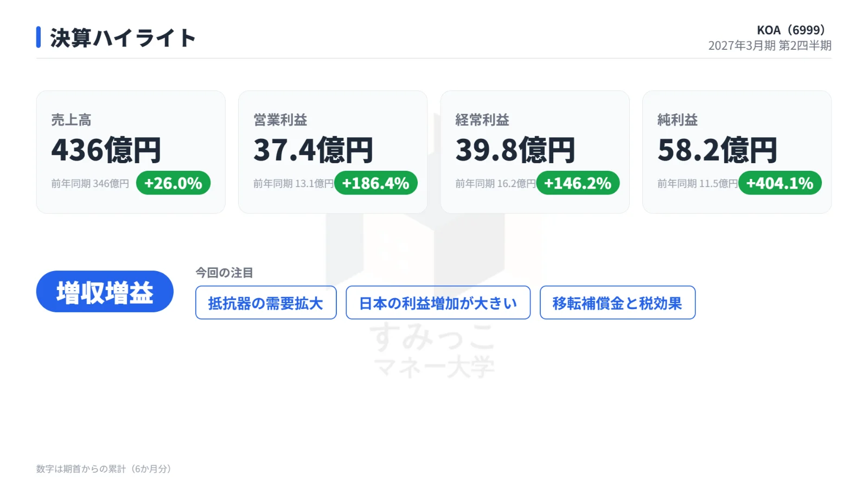Click the +26.0% green badge
This screenshot has height=488, width=868.
pyautogui.click(x=173, y=183)
